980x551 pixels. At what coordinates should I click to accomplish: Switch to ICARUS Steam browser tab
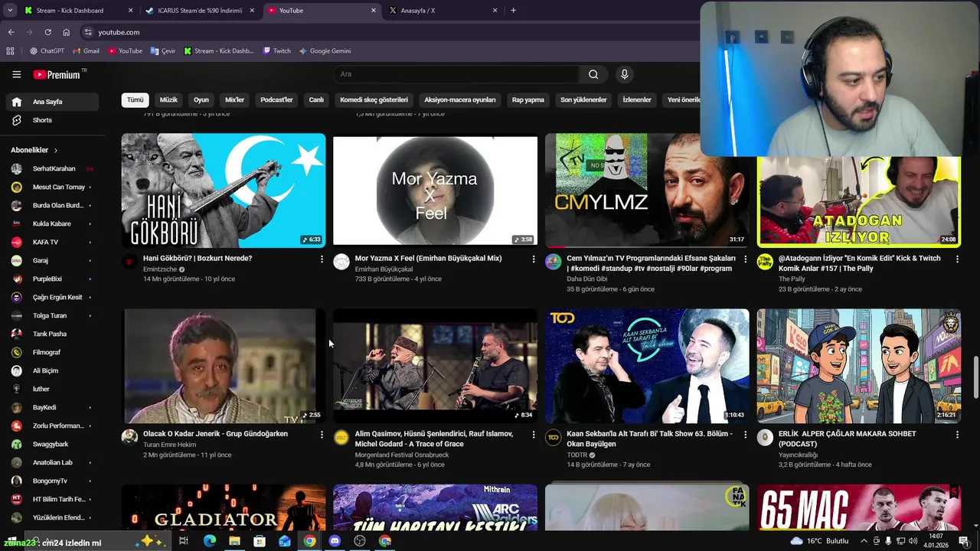click(199, 11)
